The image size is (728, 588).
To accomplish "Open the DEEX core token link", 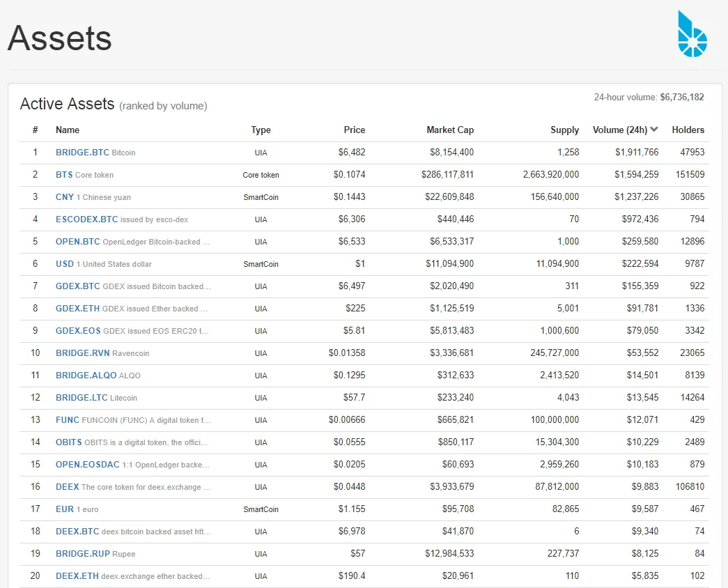I will pyautogui.click(x=68, y=487).
